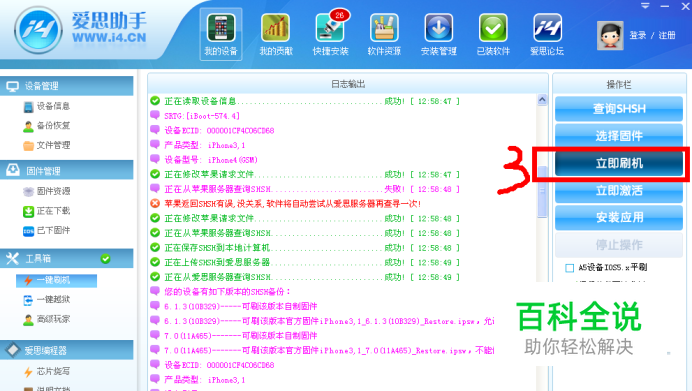Open 快捷安装 with badge 26

pos(331,34)
